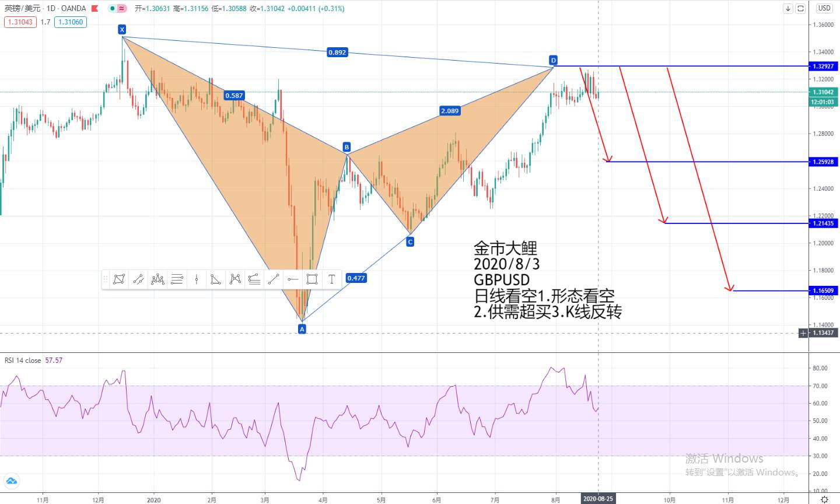Click the high price value 高=1.31156
840x504 pixels.
[191, 9]
